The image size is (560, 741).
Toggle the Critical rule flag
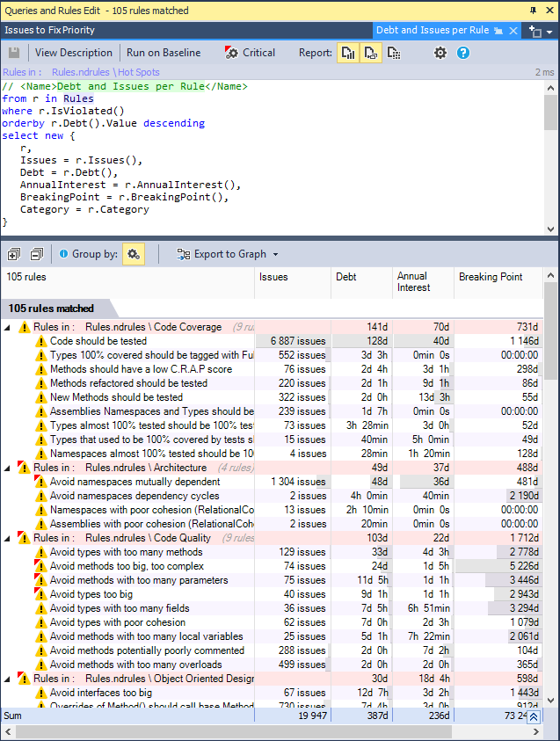(250, 53)
